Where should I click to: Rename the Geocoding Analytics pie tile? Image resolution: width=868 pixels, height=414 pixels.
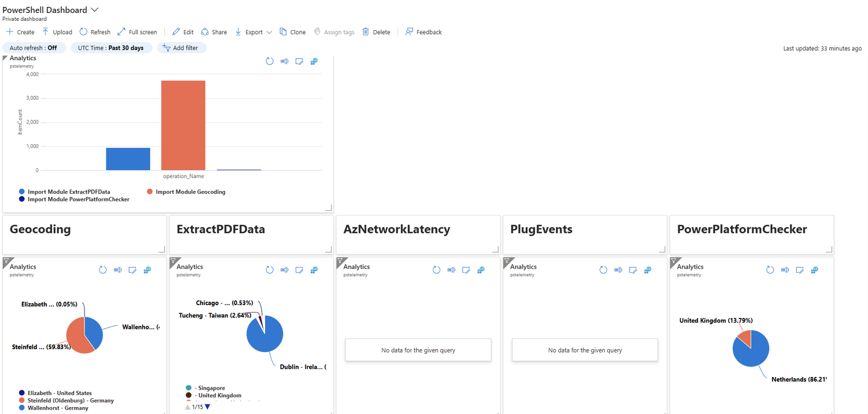click(x=118, y=270)
